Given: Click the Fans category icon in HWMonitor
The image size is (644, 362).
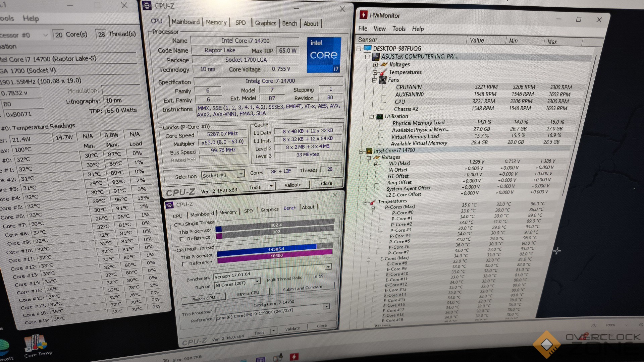Looking at the screenshot, I should [x=382, y=80].
